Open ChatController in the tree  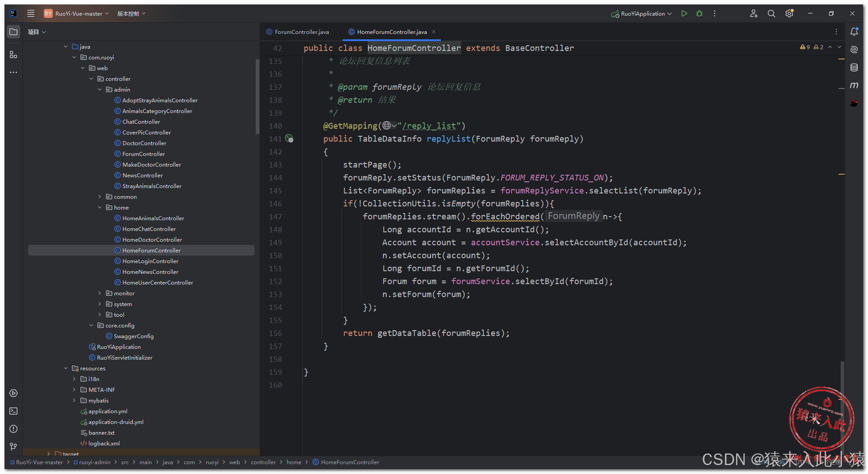click(x=141, y=122)
